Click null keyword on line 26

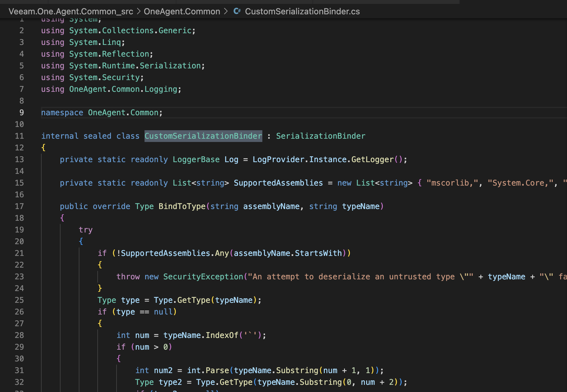click(x=163, y=312)
